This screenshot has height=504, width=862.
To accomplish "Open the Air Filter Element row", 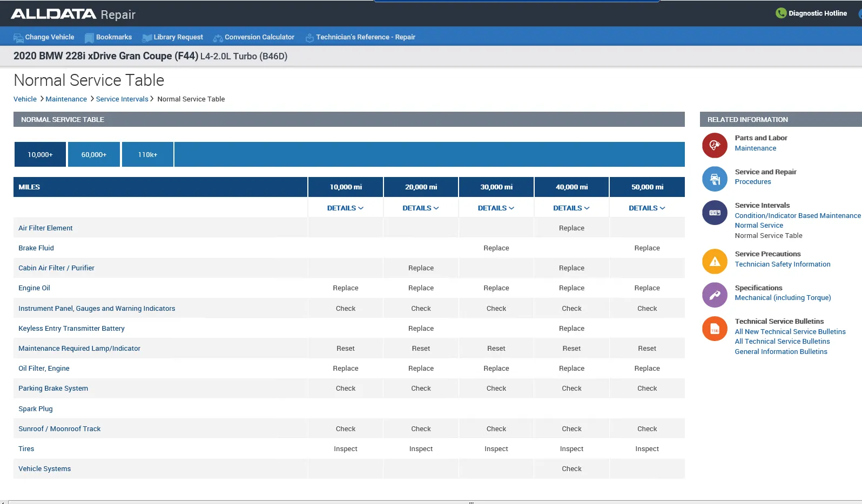I will (45, 228).
